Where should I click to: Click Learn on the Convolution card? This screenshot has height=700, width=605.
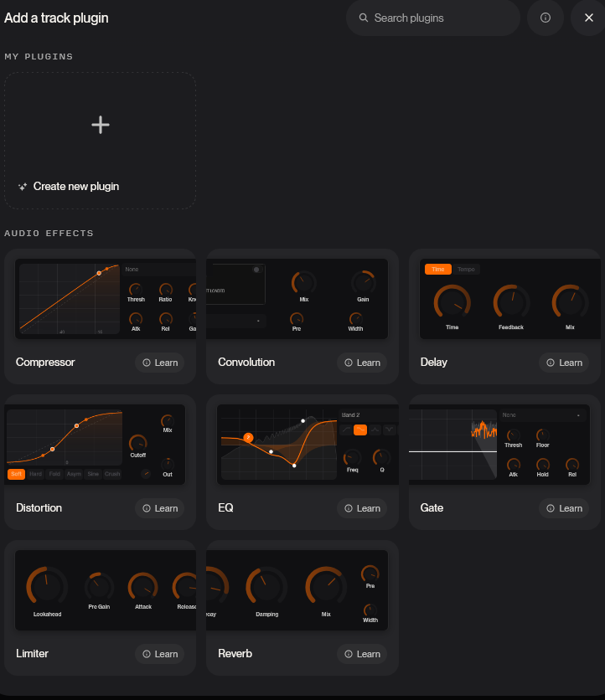(362, 363)
